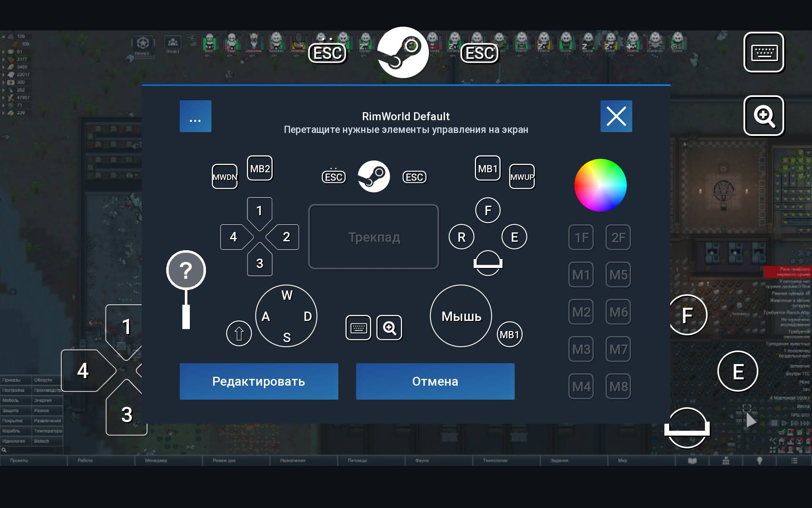Viewport: 812px width, 508px height.
Task: Click the spacebar control in dialog
Action: pyautogui.click(x=488, y=263)
